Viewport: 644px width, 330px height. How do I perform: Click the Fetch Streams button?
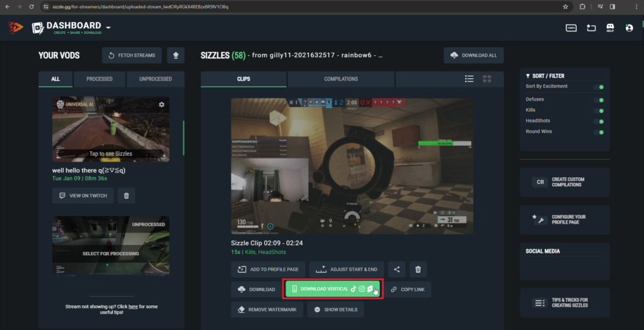(x=132, y=55)
